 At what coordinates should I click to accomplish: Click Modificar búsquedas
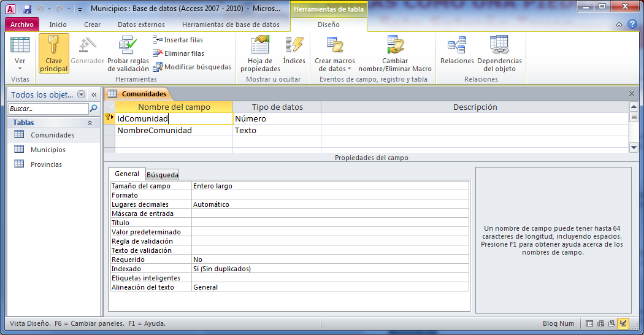coord(192,67)
